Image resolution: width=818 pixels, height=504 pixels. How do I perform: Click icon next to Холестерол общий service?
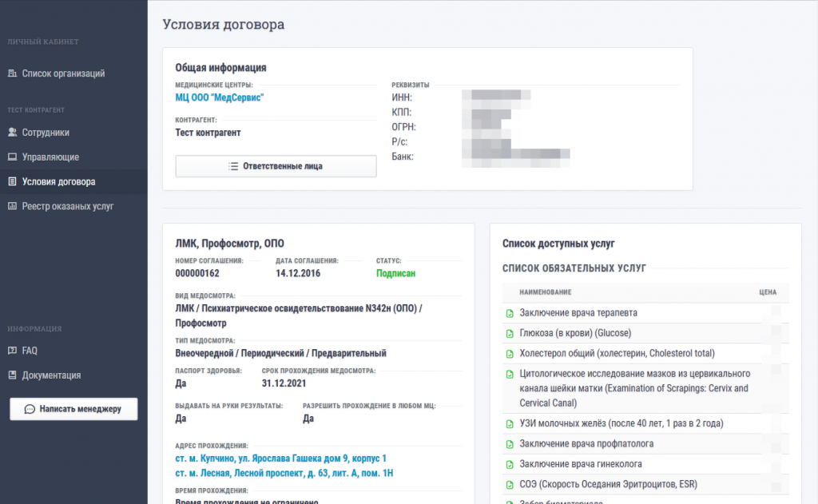pyautogui.click(x=510, y=354)
